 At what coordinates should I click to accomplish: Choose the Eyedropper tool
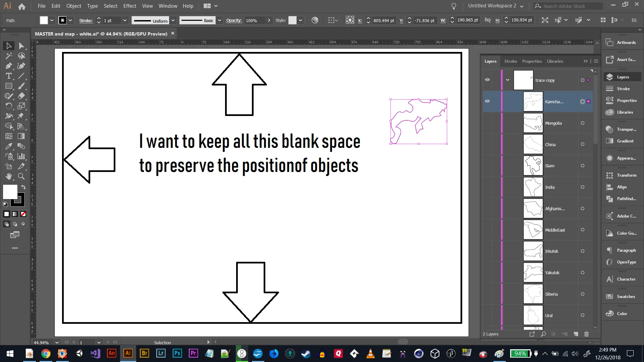click(x=9, y=146)
